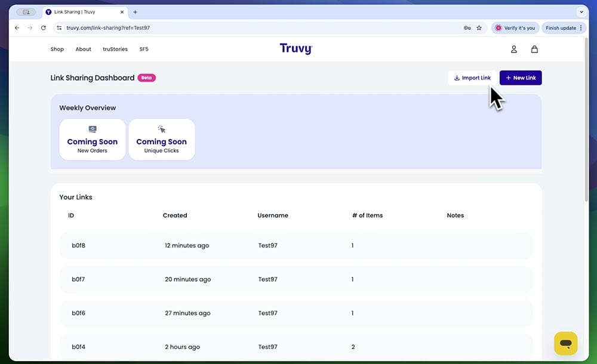The width and height of the screenshot is (597, 364).
Task: Click the browser forward arrow
Action: (x=30, y=28)
